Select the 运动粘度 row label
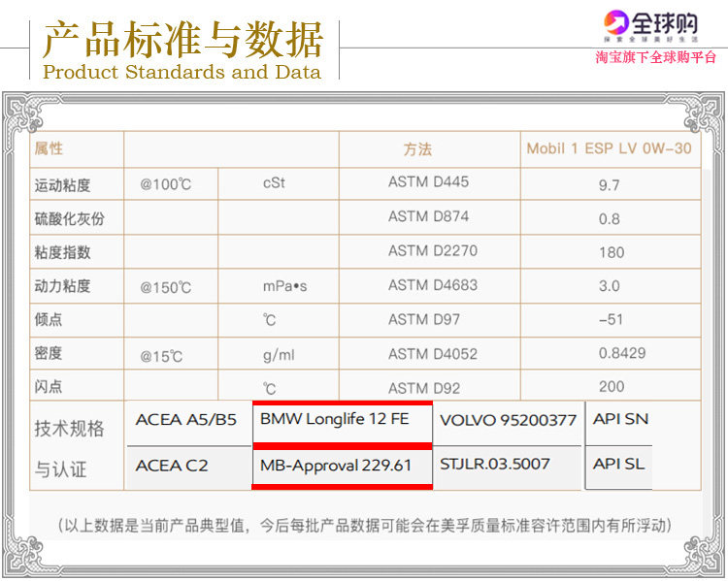The height and width of the screenshot is (581, 728). 62,185
